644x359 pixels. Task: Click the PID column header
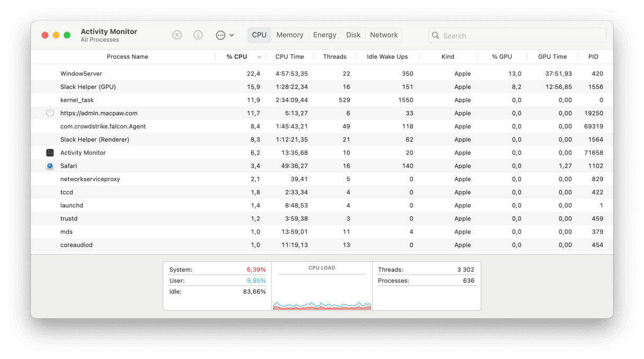593,57
